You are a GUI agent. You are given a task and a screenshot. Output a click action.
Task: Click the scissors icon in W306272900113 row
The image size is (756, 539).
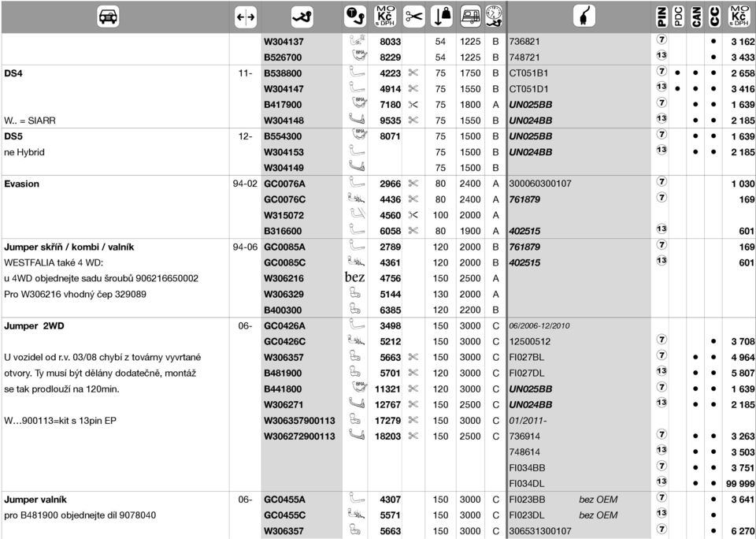click(413, 435)
